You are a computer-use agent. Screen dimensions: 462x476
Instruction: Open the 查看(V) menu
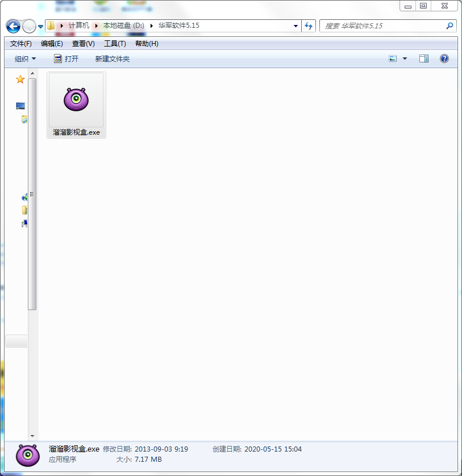pos(83,44)
